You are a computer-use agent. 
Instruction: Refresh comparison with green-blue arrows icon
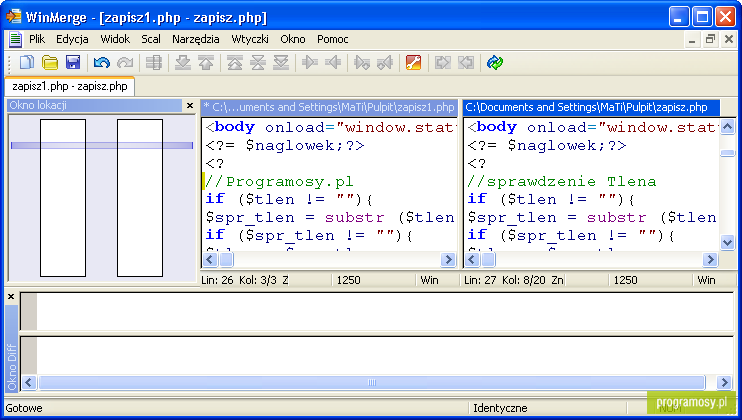coord(495,62)
